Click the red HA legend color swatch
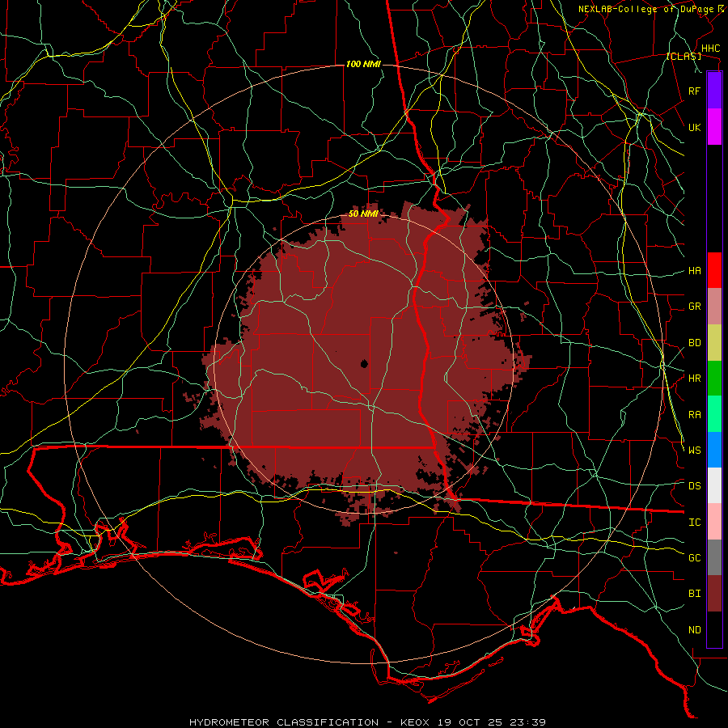The height and width of the screenshot is (728, 728). 714,270
